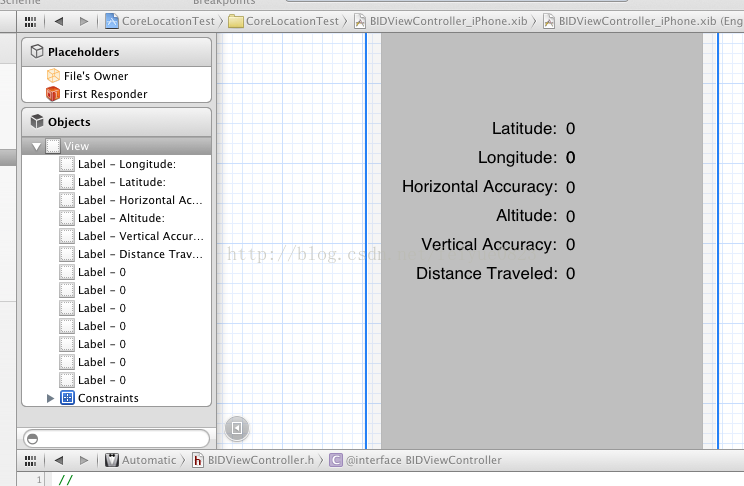Click the header file h icon
This screenshot has width=744, height=486.
click(x=198, y=460)
